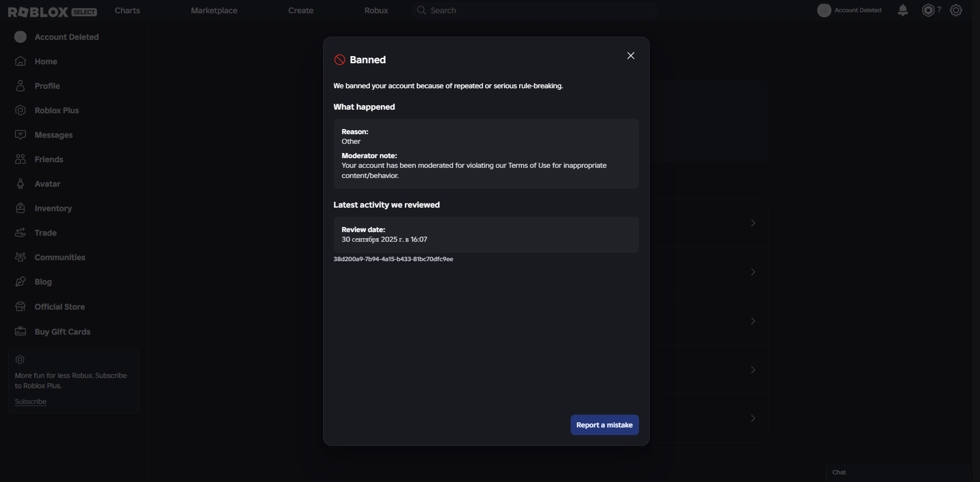Screen dimensions: 980x482
Task: Click the Subscribe link
Action: coord(31,401)
